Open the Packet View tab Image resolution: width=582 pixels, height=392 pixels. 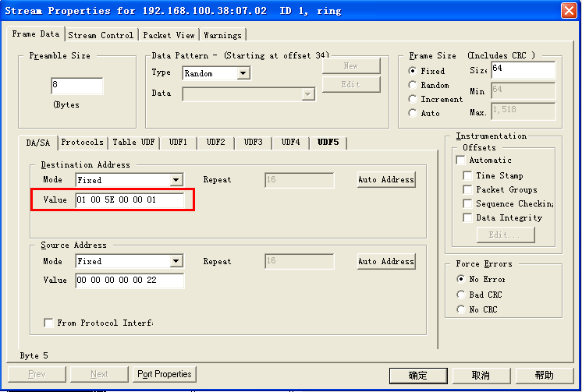169,35
